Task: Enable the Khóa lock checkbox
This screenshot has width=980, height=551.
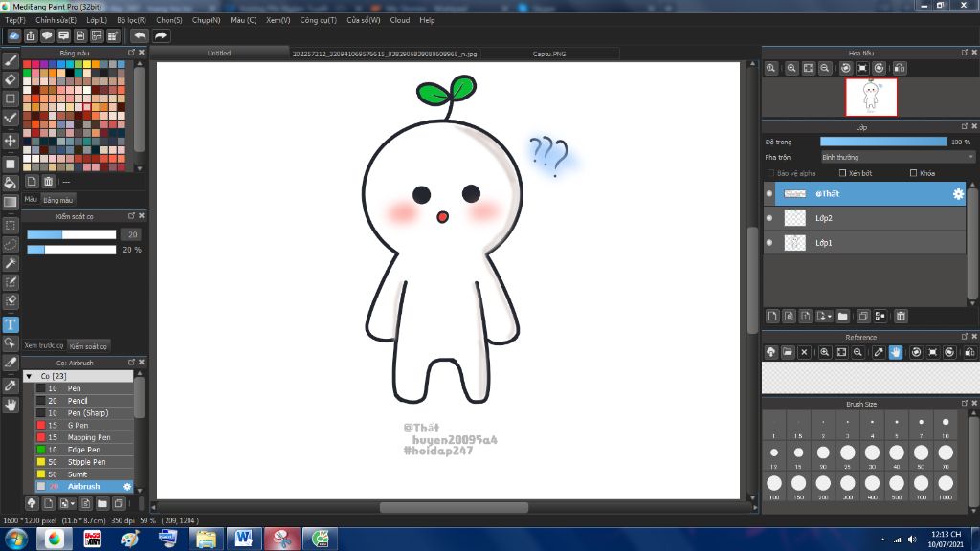Action: point(914,173)
